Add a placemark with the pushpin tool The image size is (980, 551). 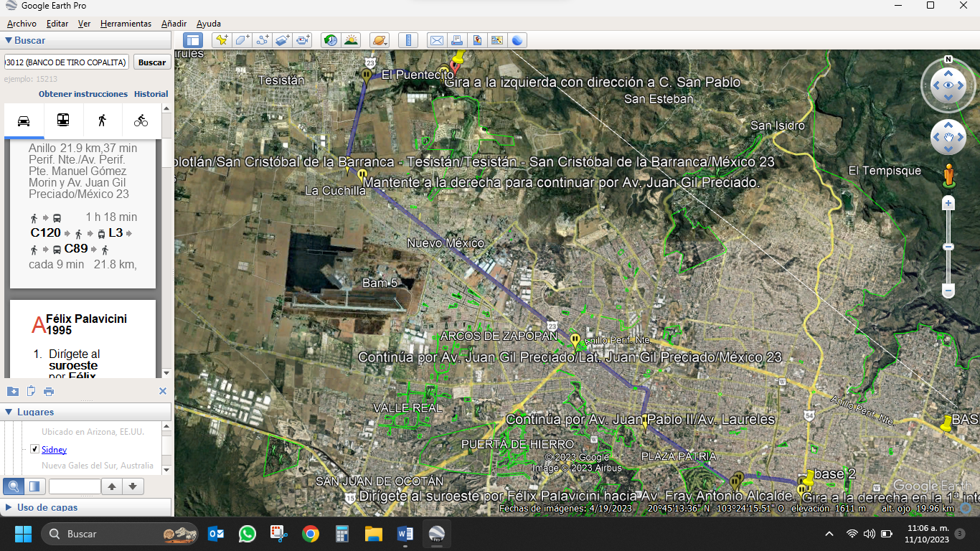pyautogui.click(x=222, y=40)
